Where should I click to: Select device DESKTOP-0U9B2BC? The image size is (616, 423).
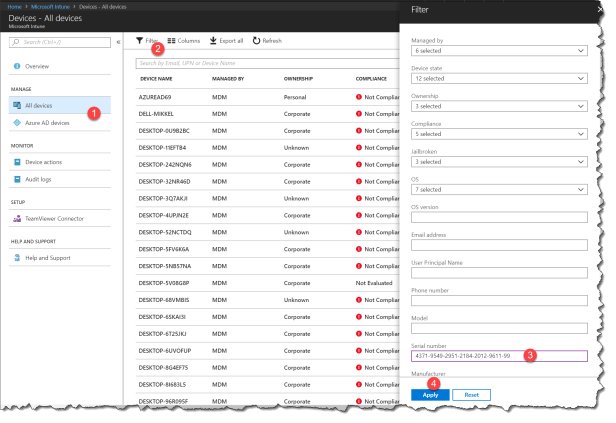[x=164, y=131]
